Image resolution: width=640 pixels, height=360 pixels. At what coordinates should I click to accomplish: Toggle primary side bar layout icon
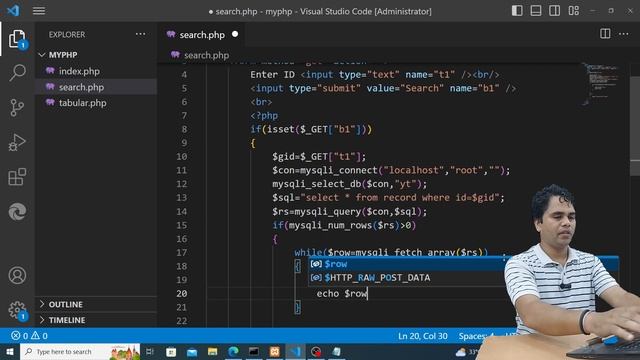517,11
